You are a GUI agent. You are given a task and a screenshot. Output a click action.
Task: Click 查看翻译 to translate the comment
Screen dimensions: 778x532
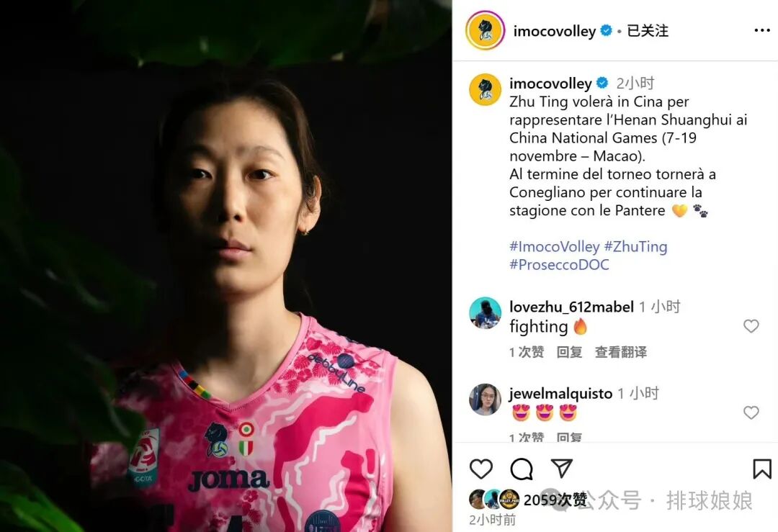[x=621, y=352]
